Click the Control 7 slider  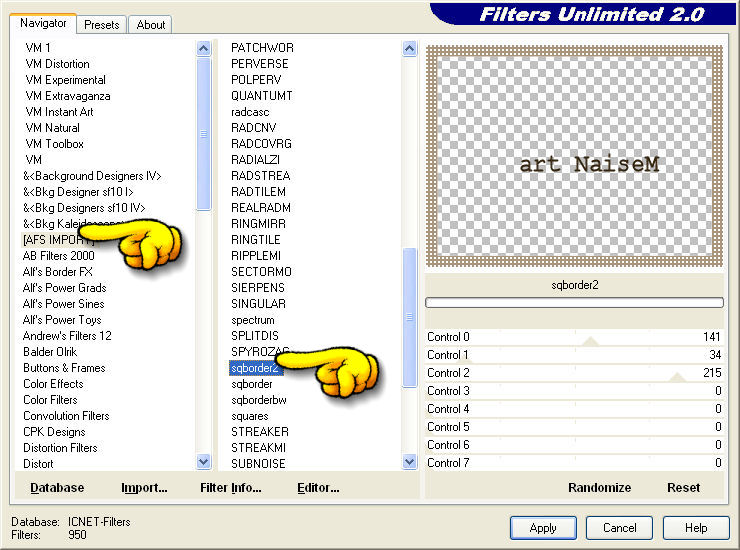[574, 463]
